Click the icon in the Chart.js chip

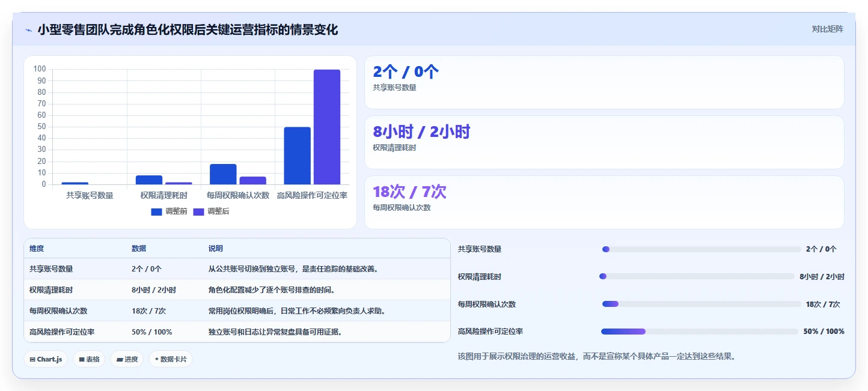32,360
